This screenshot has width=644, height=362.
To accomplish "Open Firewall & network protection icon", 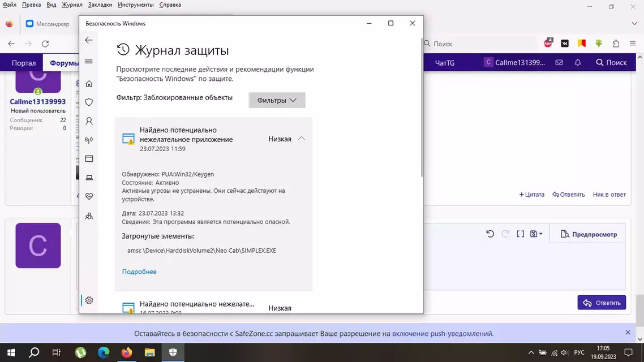I will (89, 140).
